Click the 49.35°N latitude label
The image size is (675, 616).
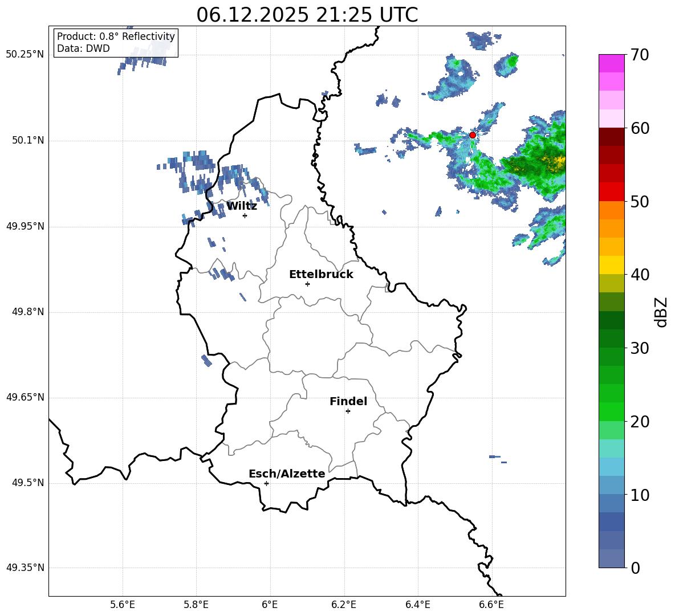[25, 568]
